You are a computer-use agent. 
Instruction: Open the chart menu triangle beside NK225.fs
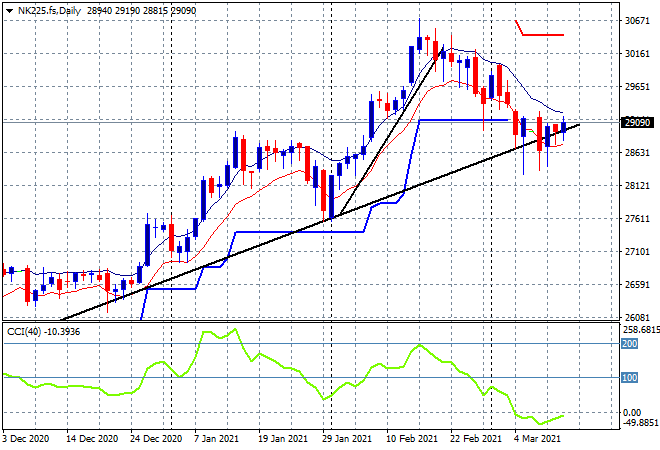(9, 11)
